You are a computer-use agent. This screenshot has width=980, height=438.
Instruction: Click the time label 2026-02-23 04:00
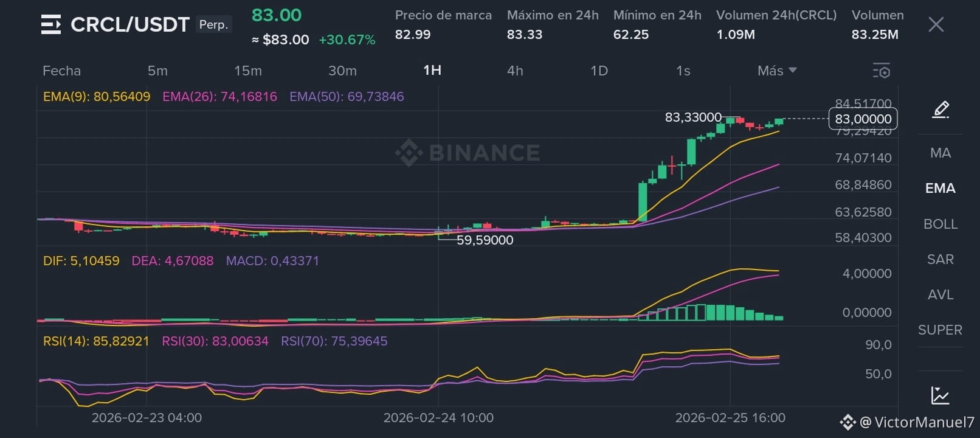(147, 417)
